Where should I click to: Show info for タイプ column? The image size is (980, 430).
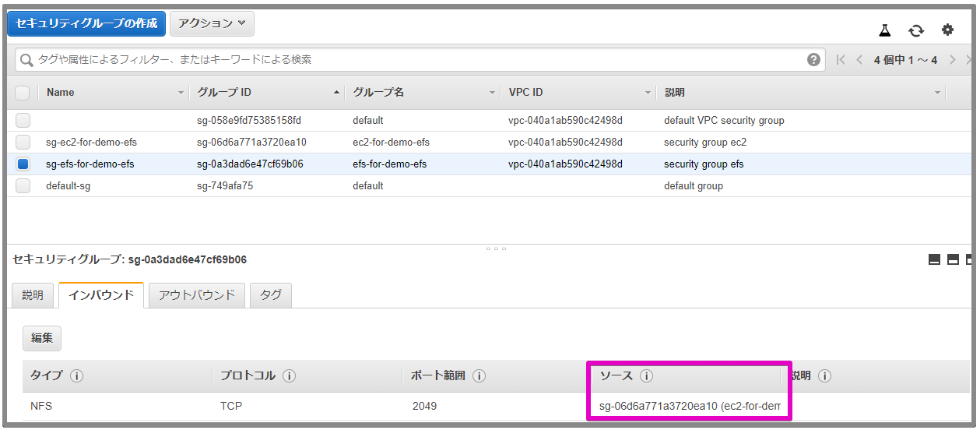tap(76, 375)
